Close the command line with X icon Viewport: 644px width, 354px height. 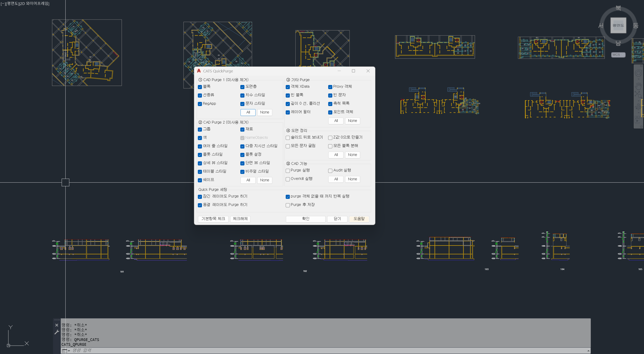point(57,325)
